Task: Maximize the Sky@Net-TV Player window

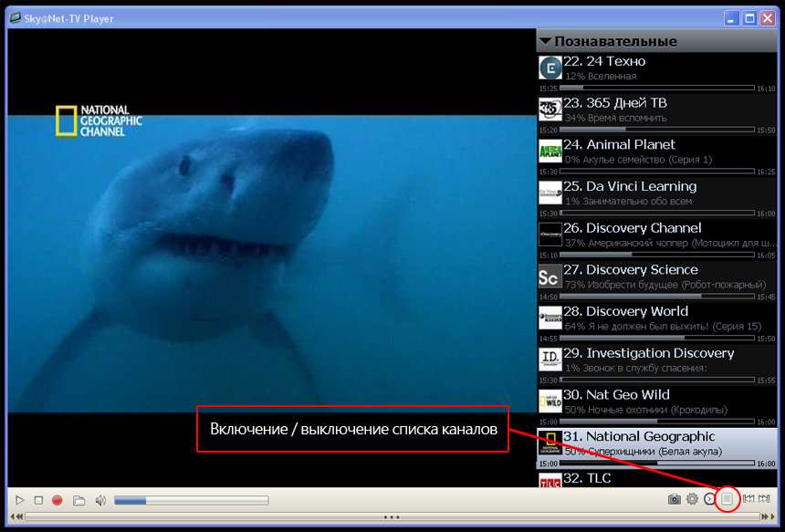Action: tap(749, 18)
